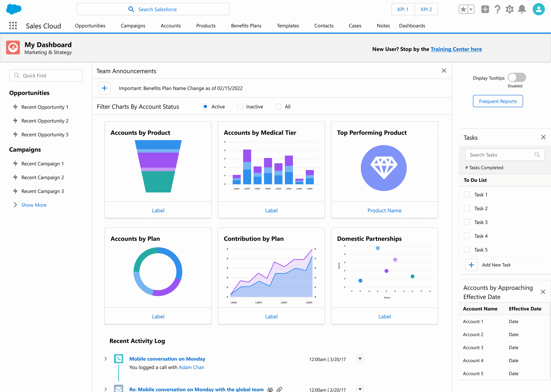Screen dimensions: 551x392
Task: Open the Dashboards tab
Action: pyautogui.click(x=412, y=26)
